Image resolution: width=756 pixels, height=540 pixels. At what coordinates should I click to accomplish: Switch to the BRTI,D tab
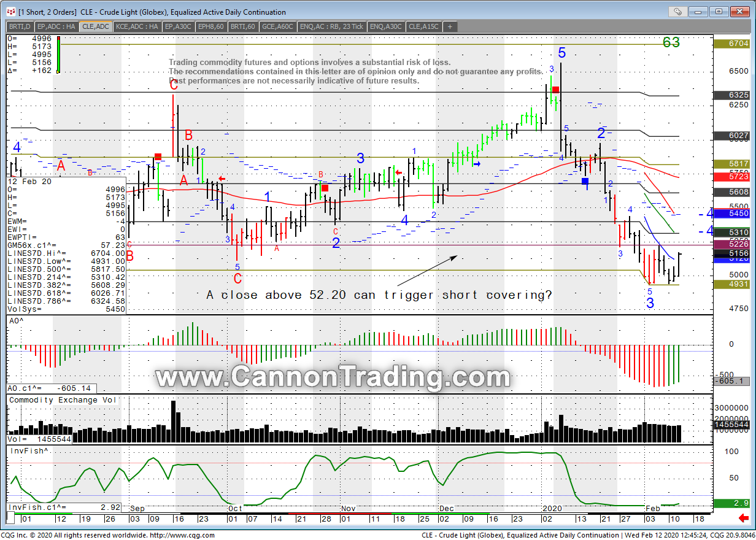tap(20, 26)
